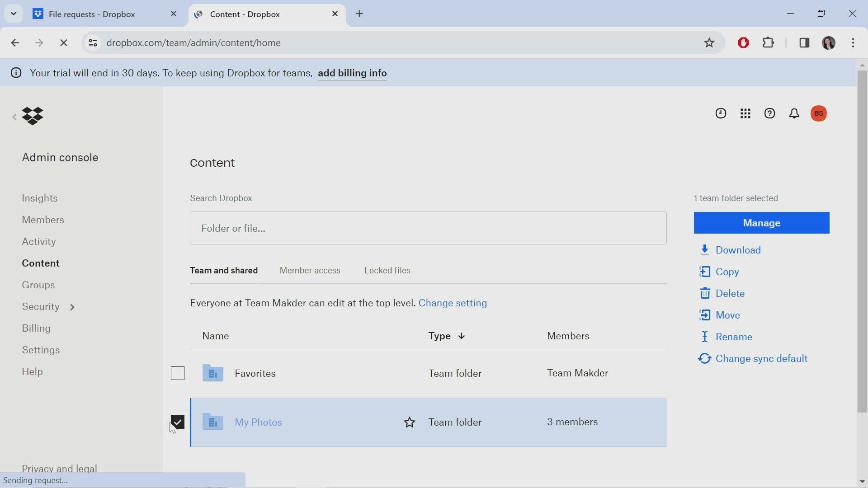
Task: Click the Change setting link
Action: (453, 303)
